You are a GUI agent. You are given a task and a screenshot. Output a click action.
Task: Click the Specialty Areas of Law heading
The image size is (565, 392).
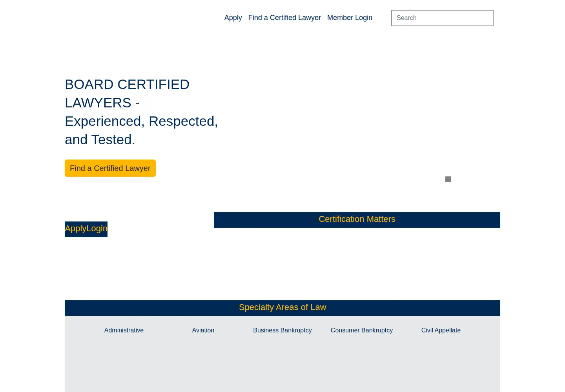(x=282, y=307)
